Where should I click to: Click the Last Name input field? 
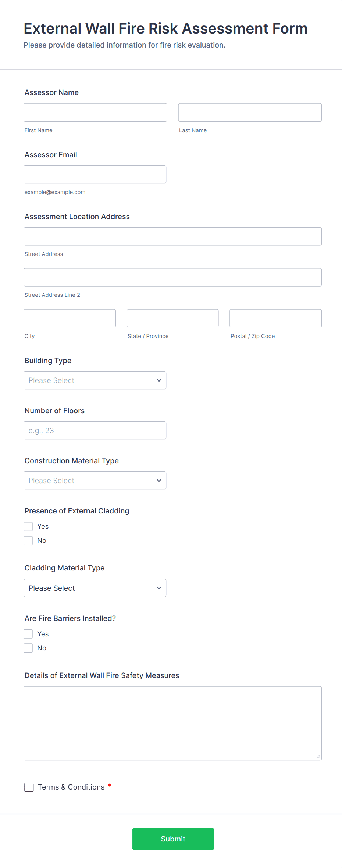[x=250, y=112]
